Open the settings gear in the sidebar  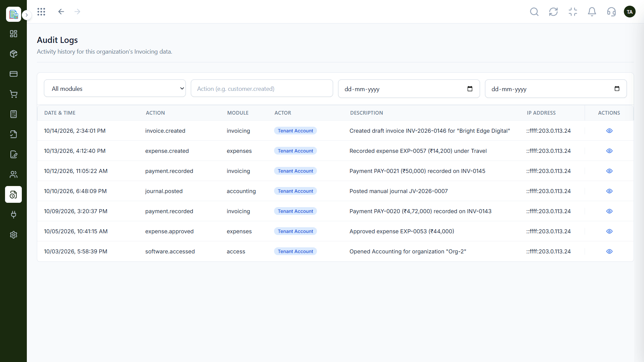(x=13, y=235)
